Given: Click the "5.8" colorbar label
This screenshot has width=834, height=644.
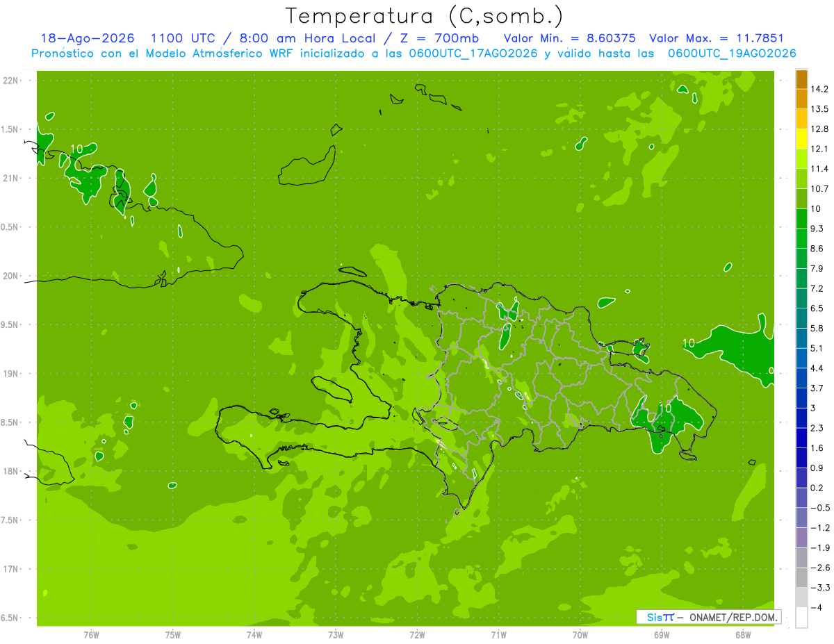Looking at the screenshot, I should pyautogui.click(x=817, y=329).
